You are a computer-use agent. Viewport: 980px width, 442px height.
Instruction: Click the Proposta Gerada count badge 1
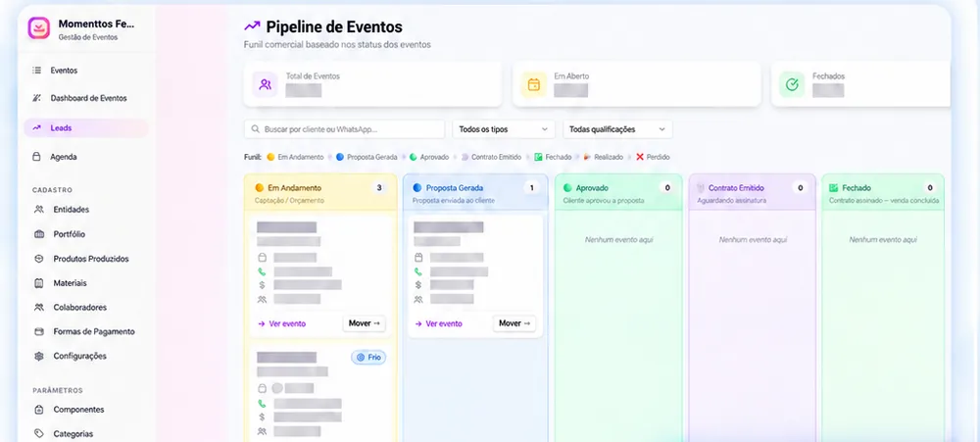pos(532,187)
